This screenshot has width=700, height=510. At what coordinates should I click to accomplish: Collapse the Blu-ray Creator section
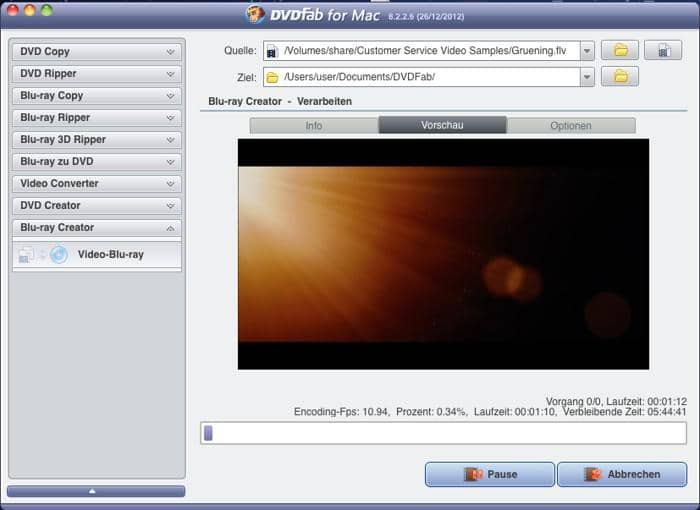coord(97,227)
